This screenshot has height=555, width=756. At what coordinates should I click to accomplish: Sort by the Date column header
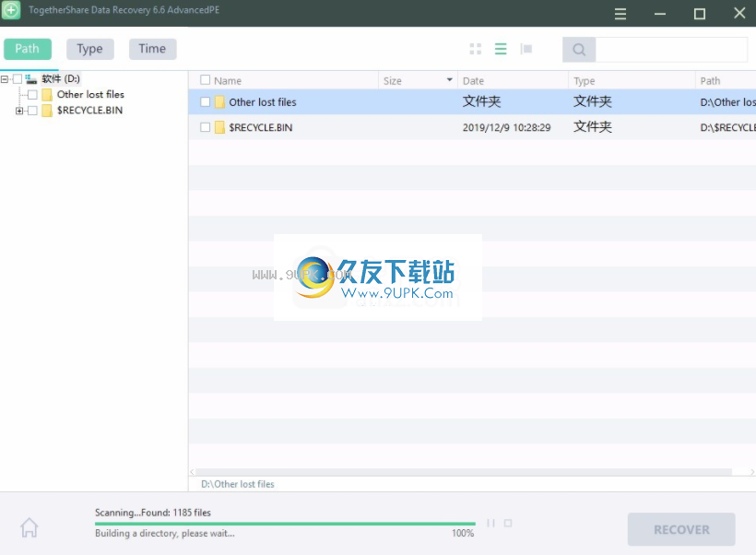474,81
